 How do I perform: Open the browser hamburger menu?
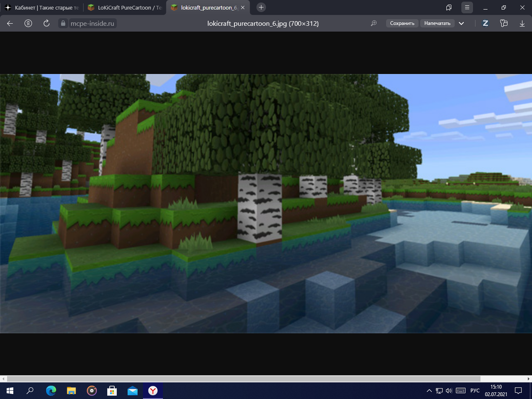point(467,8)
